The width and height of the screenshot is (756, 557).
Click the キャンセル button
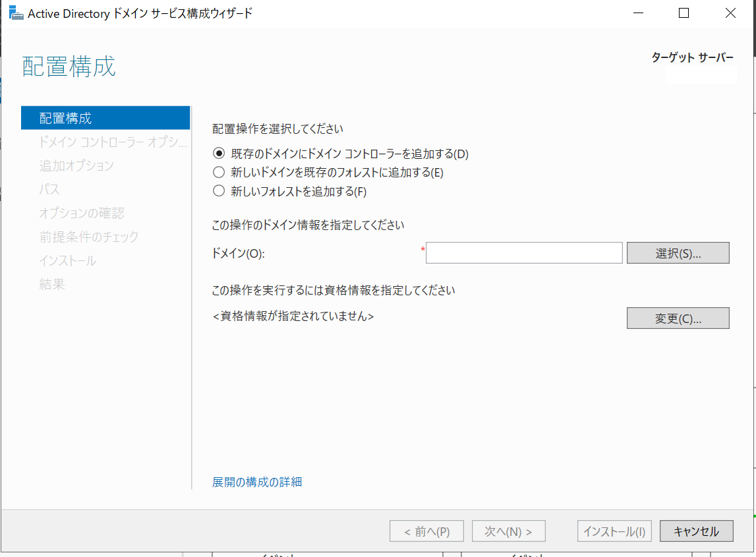coord(696,531)
